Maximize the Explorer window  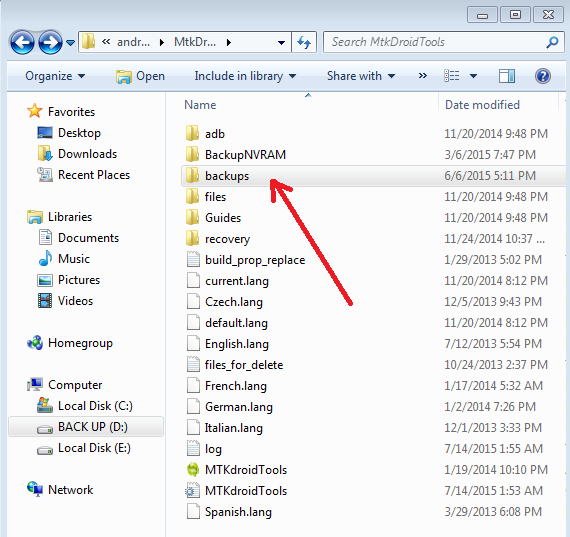pos(515,15)
